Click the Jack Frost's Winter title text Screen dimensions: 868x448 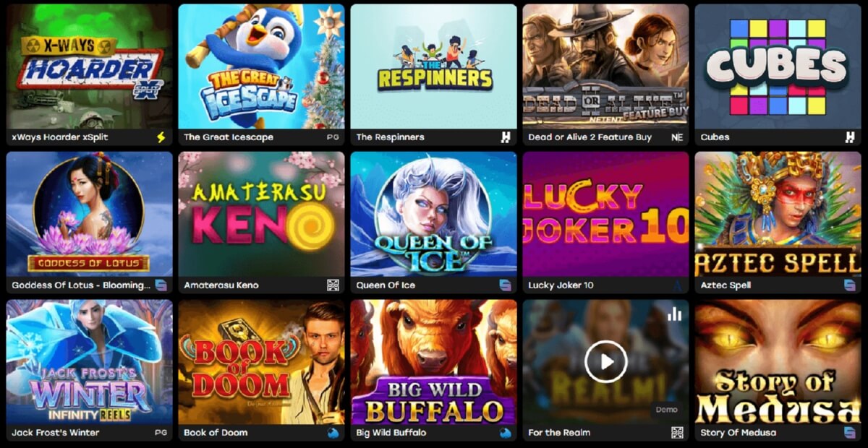56,433
